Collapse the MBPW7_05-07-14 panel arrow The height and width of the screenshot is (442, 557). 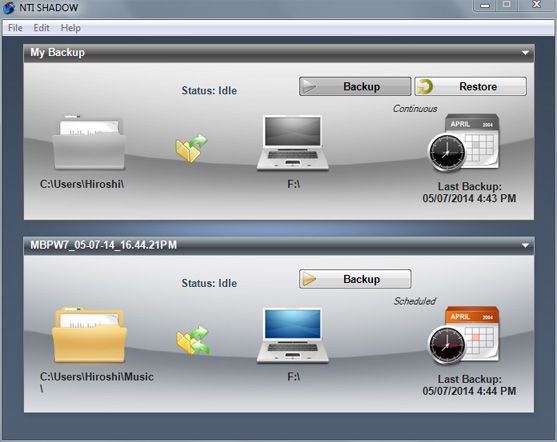(x=525, y=246)
